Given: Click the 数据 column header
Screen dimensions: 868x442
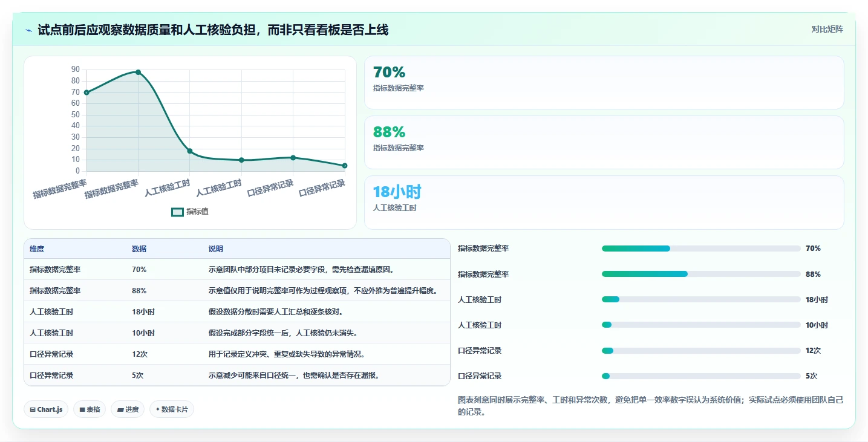Looking at the screenshot, I should (139, 249).
